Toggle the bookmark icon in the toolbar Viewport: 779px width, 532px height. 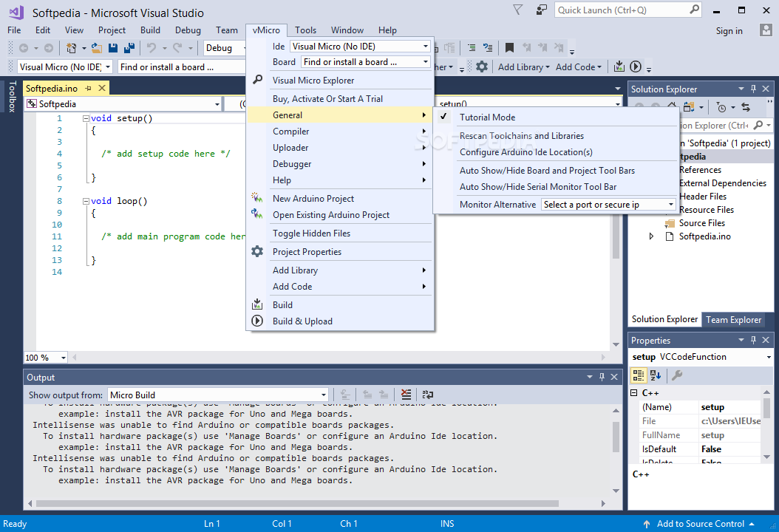pyautogui.click(x=509, y=48)
